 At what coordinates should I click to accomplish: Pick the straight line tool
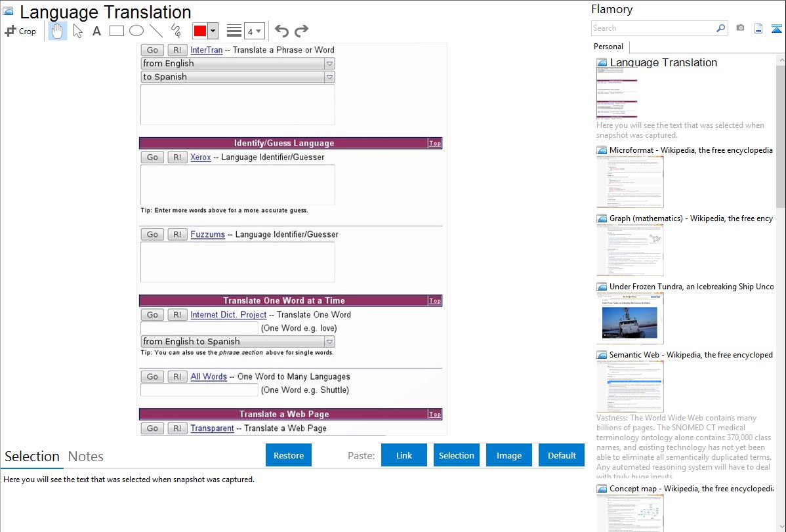(x=156, y=31)
